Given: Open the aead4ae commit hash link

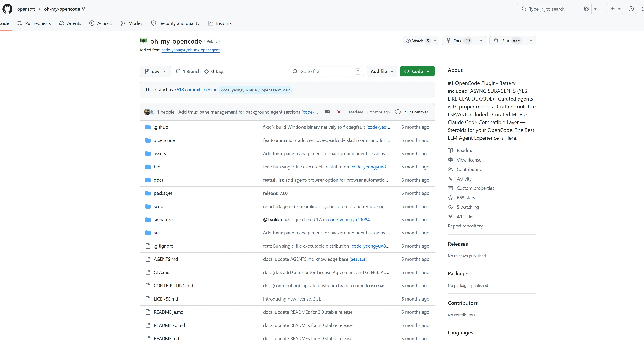Looking at the screenshot, I should [x=356, y=112].
